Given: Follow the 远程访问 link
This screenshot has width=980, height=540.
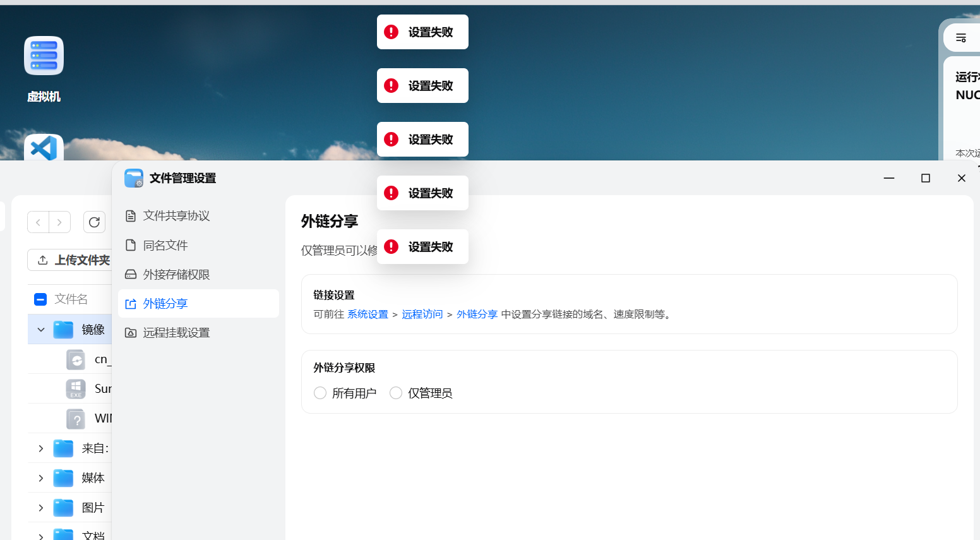Looking at the screenshot, I should pos(422,315).
